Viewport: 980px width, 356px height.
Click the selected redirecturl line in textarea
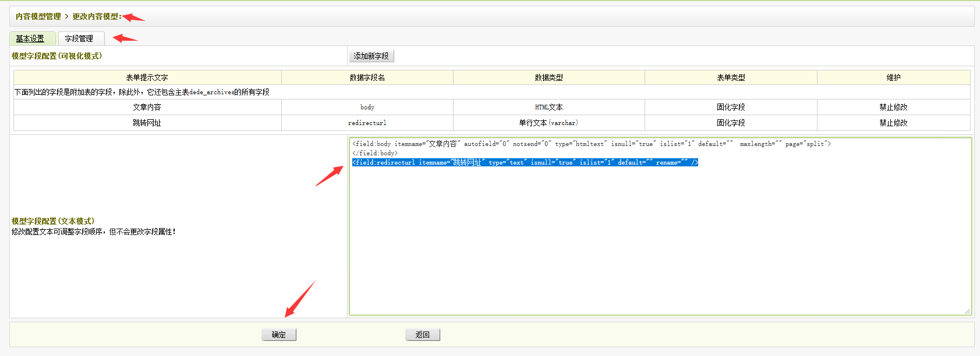[x=524, y=162]
